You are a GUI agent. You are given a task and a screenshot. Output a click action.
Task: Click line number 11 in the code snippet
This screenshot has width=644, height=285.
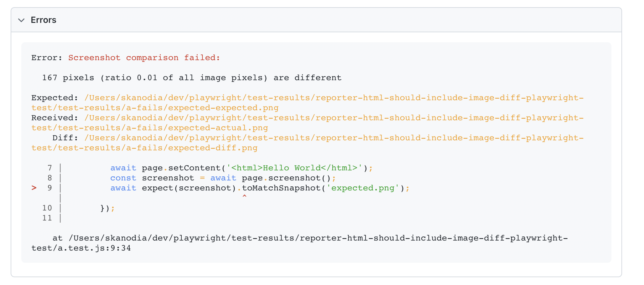click(x=47, y=218)
